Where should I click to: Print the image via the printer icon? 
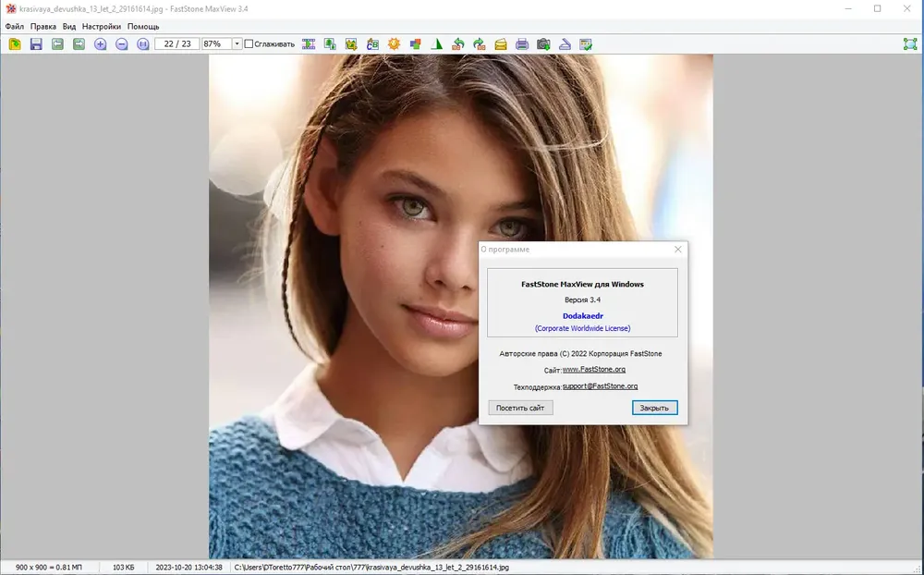tap(522, 44)
